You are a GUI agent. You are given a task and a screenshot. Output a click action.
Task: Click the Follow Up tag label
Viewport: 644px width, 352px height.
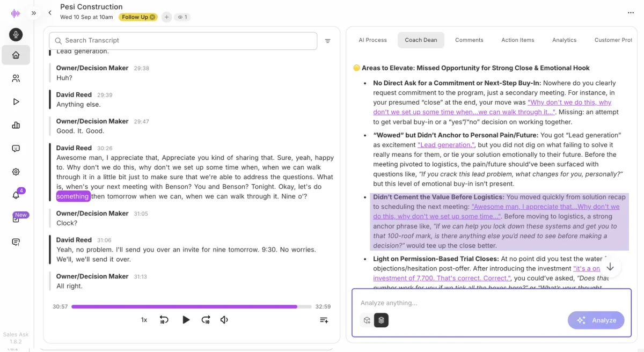click(x=135, y=17)
